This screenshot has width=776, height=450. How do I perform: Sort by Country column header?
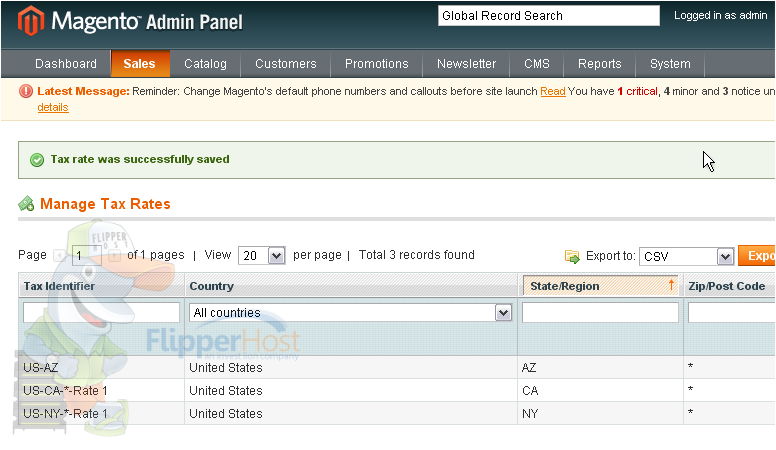pyautogui.click(x=212, y=286)
